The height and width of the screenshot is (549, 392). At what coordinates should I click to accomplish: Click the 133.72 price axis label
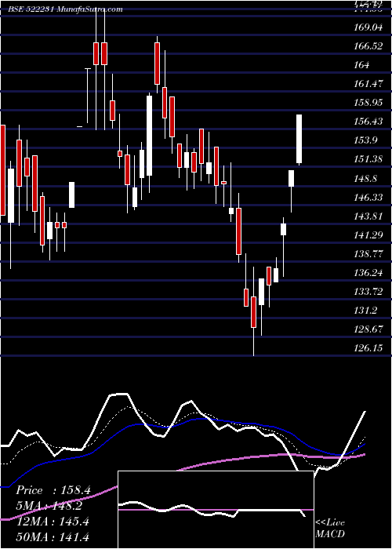(368, 291)
